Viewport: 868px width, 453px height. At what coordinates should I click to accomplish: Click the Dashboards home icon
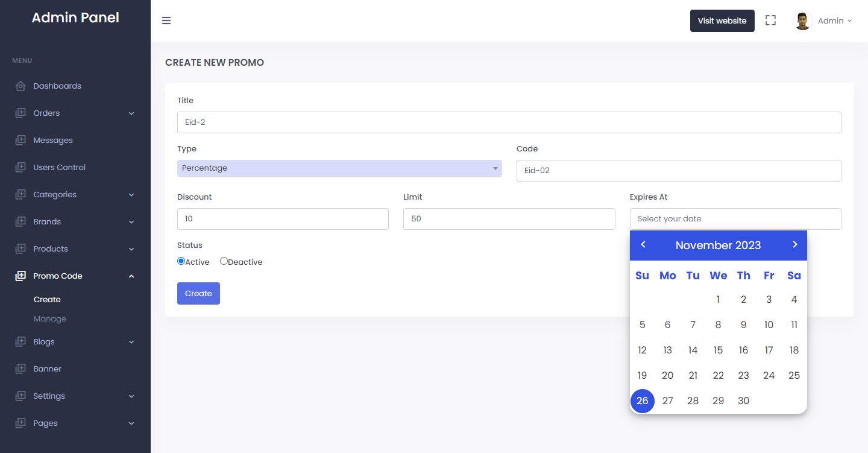pos(20,86)
